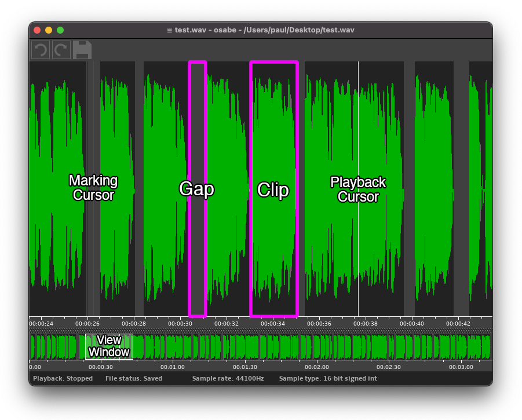
Task: Click the File status: Saved indicator
Action: click(x=134, y=378)
